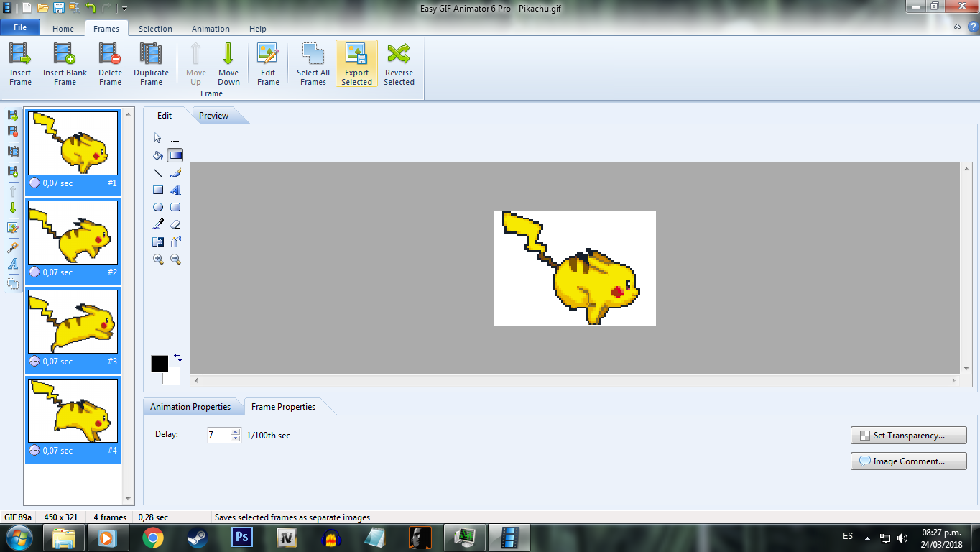The width and height of the screenshot is (980, 552).
Task: Select the ellipse shape tool
Action: [158, 207]
